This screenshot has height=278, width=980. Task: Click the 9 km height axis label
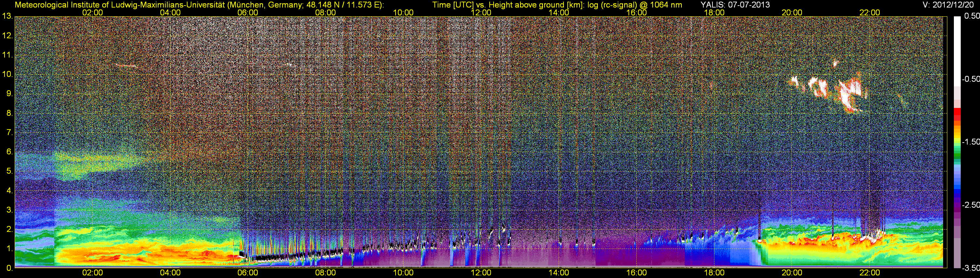[9, 94]
